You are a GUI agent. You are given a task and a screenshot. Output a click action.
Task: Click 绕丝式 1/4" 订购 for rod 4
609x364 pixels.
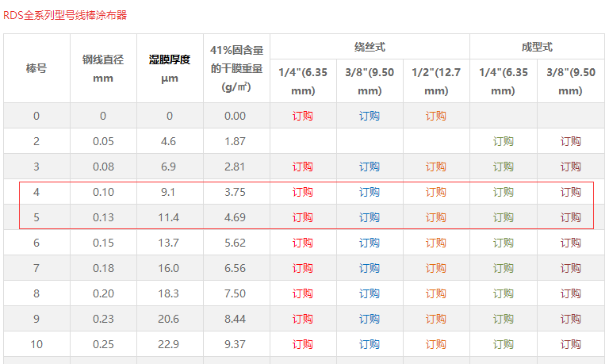(303, 192)
